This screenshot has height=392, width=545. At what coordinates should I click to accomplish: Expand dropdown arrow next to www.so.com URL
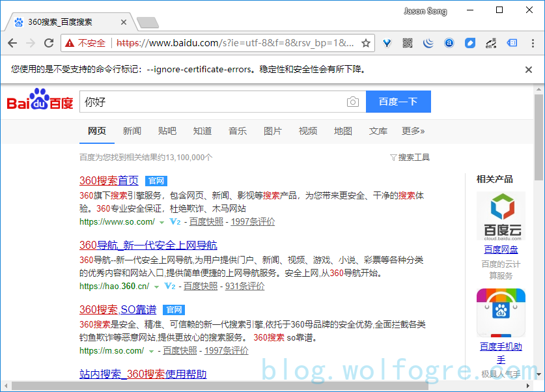pos(161,222)
